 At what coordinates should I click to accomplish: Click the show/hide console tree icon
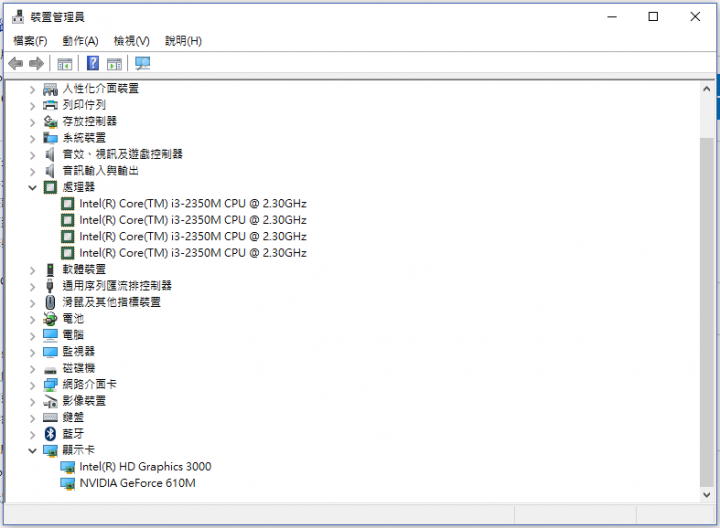point(64,64)
